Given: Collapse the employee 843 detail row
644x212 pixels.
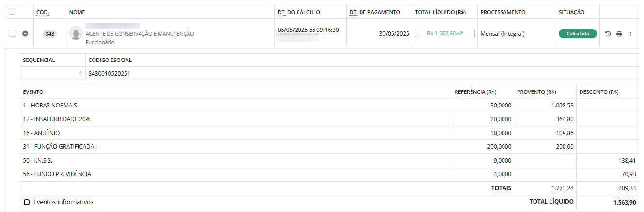Looking at the screenshot, I should [x=26, y=34].
